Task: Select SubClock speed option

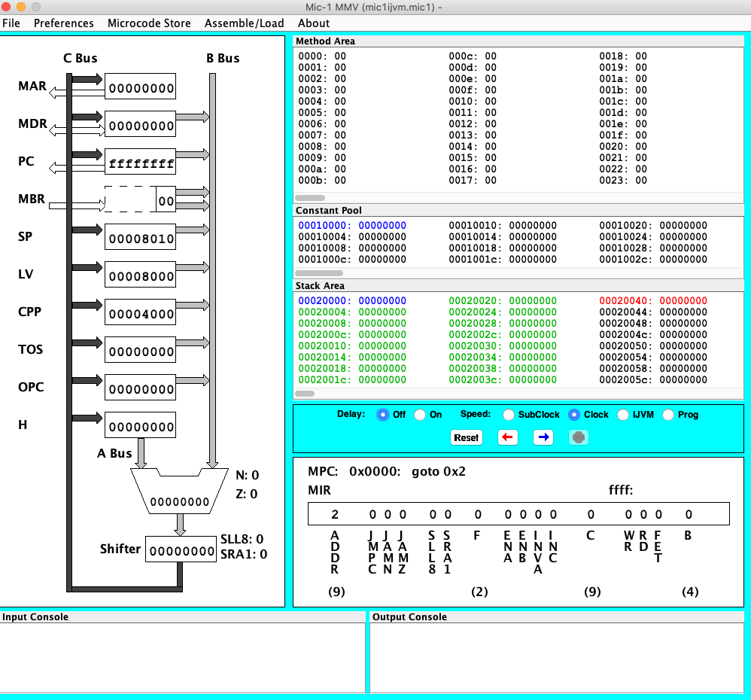Action: pos(509,415)
